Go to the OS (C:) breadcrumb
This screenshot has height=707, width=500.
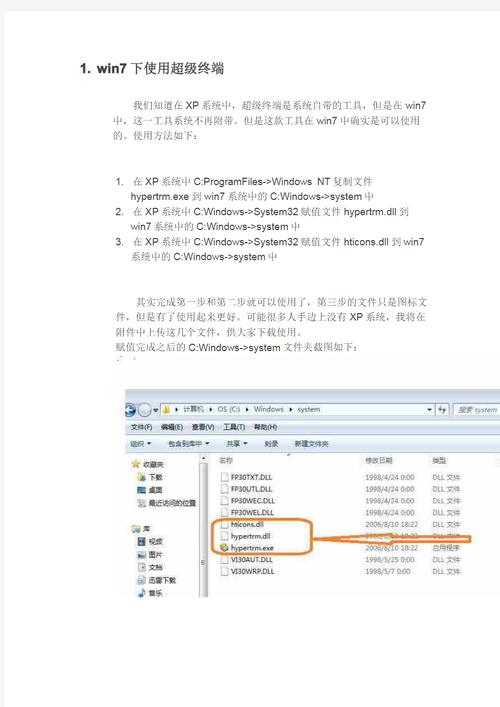[229, 409]
